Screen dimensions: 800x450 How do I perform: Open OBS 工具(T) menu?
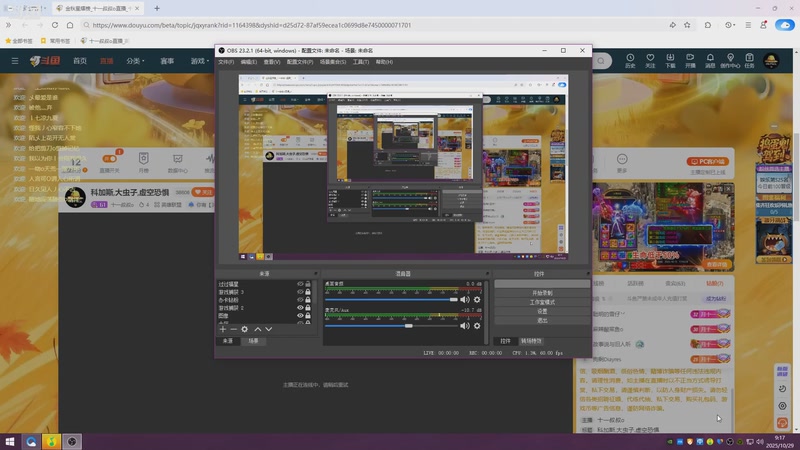[x=361, y=62]
